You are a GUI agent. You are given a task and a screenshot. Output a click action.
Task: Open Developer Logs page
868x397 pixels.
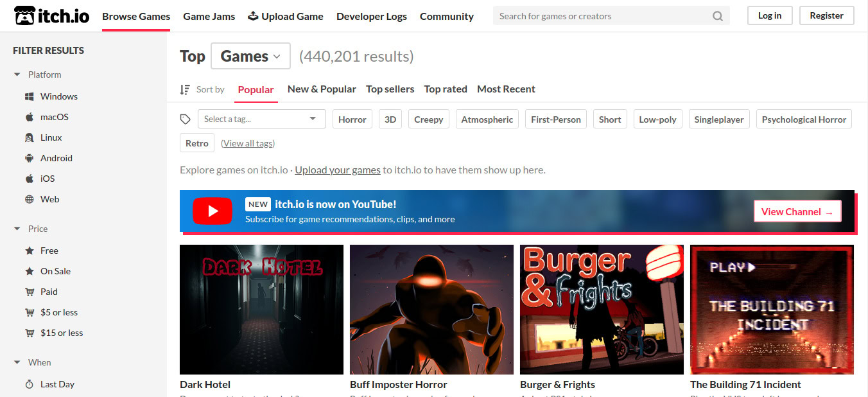click(x=372, y=16)
